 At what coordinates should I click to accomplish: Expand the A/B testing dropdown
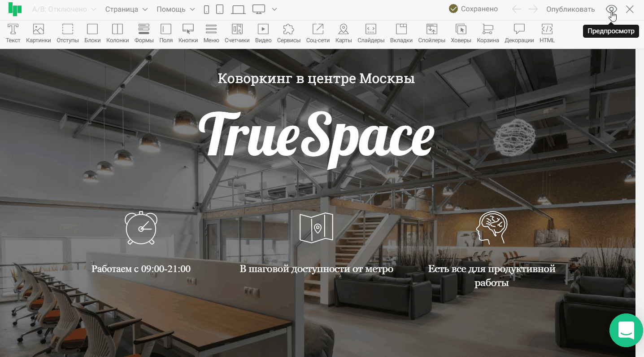coord(64,9)
